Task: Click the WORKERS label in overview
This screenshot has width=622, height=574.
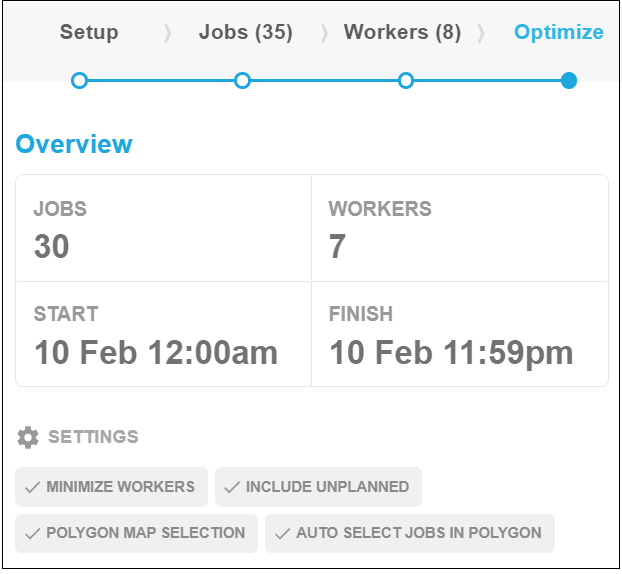Action: point(380,209)
